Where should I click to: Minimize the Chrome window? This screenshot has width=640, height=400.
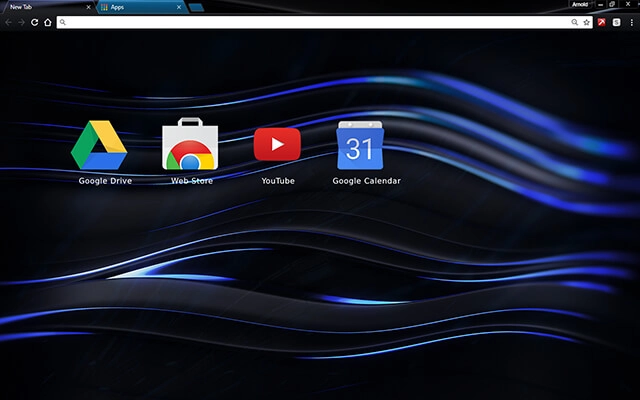[600, 4]
